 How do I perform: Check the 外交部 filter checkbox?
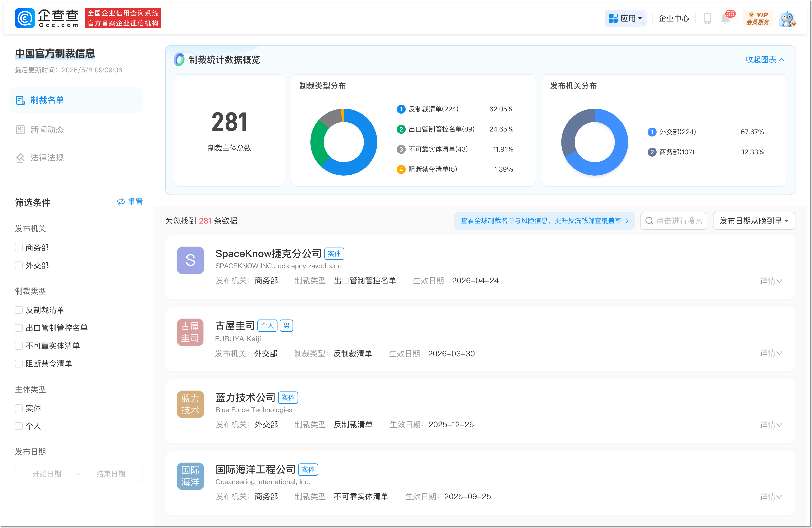[19, 265]
